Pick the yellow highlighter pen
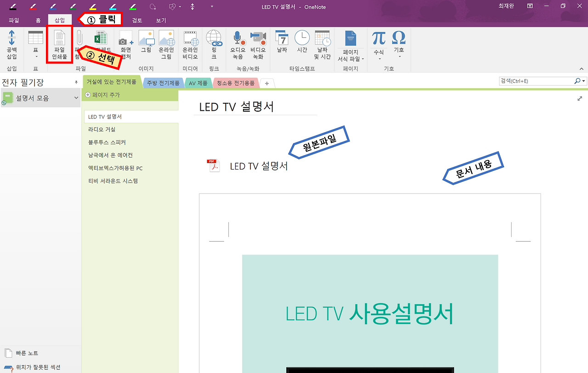Viewport: 588px width, 373px height. [93, 6]
